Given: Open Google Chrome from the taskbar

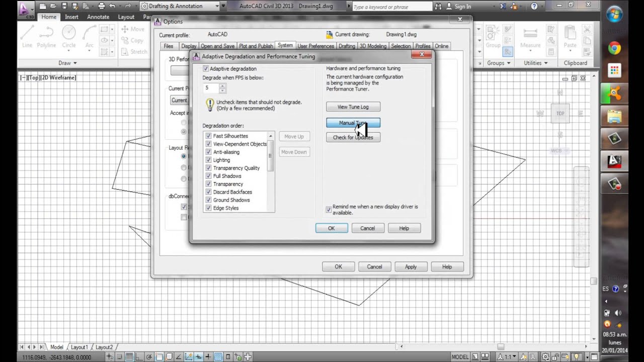Looking at the screenshot, I should tap(614, 48).
